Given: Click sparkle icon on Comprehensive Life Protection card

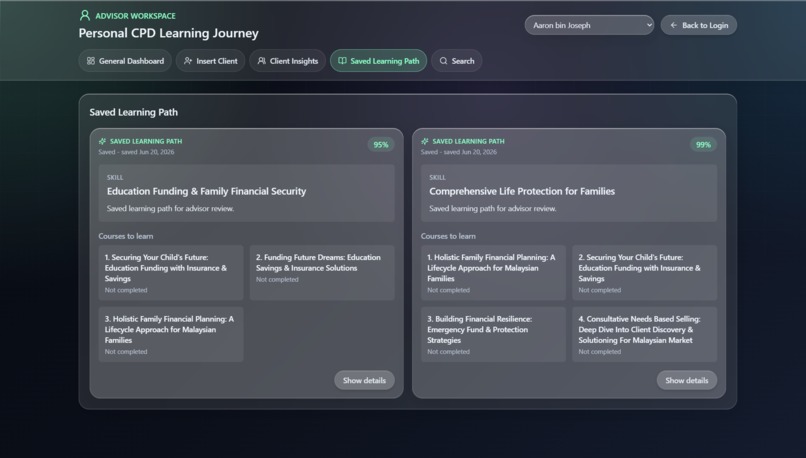Looking at the screenshot, I should (425, 141).
